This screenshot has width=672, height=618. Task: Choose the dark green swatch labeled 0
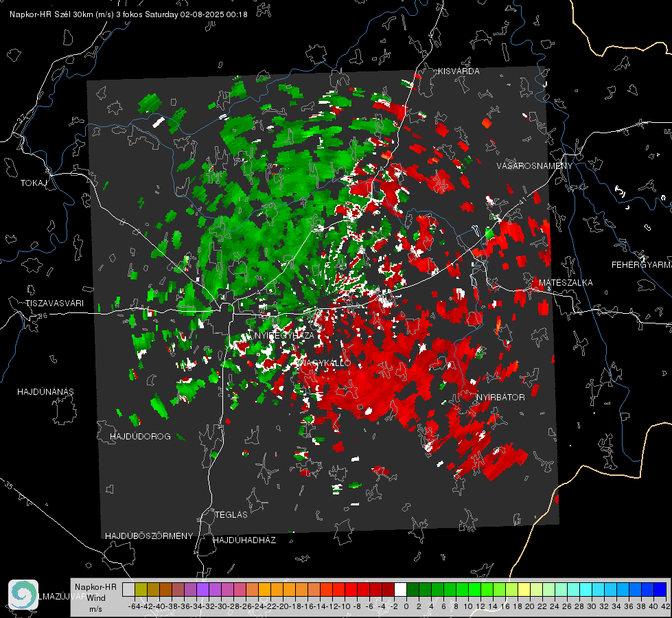click(413, 589)
